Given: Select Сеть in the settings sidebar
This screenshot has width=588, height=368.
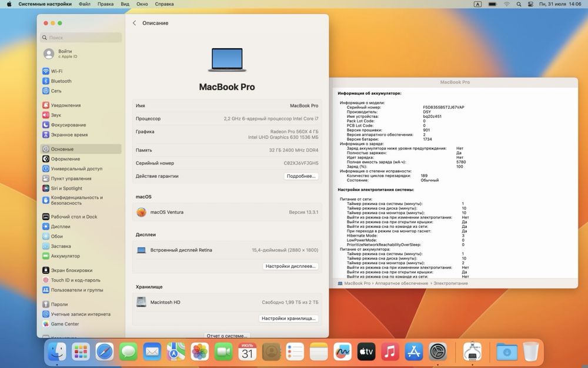Looking at the screenshot, I should click(x=81, y=91).
